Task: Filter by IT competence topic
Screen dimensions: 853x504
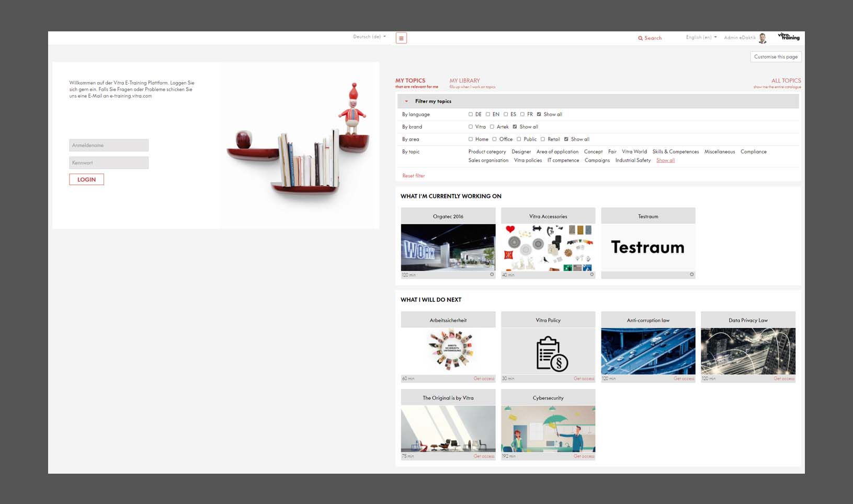Action: [563, 161]
